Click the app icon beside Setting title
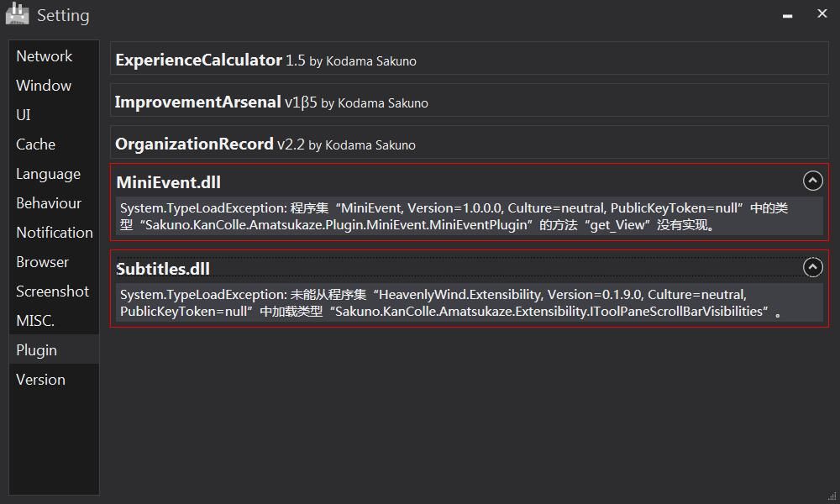840x504 pixels. click(x=17, y=14)
